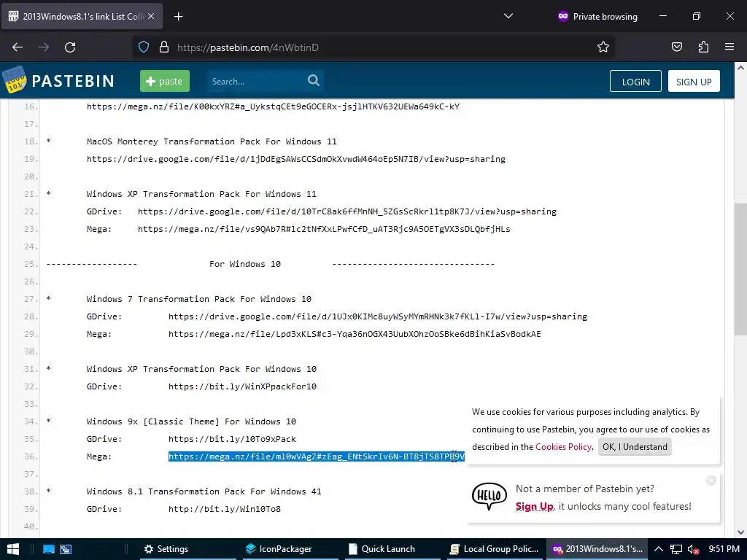
Task: Click the SIGN UP button in header
Action: pyautogui.click(x=694, y=82)
